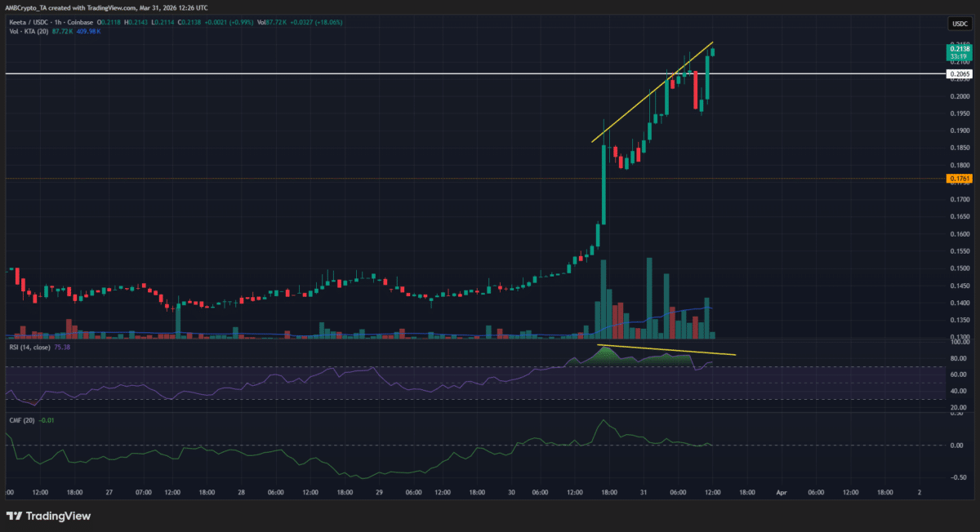Toggle the Vol - KTA (20) indicator legend
The image size is (980, 532).
[x=29, y=31]
